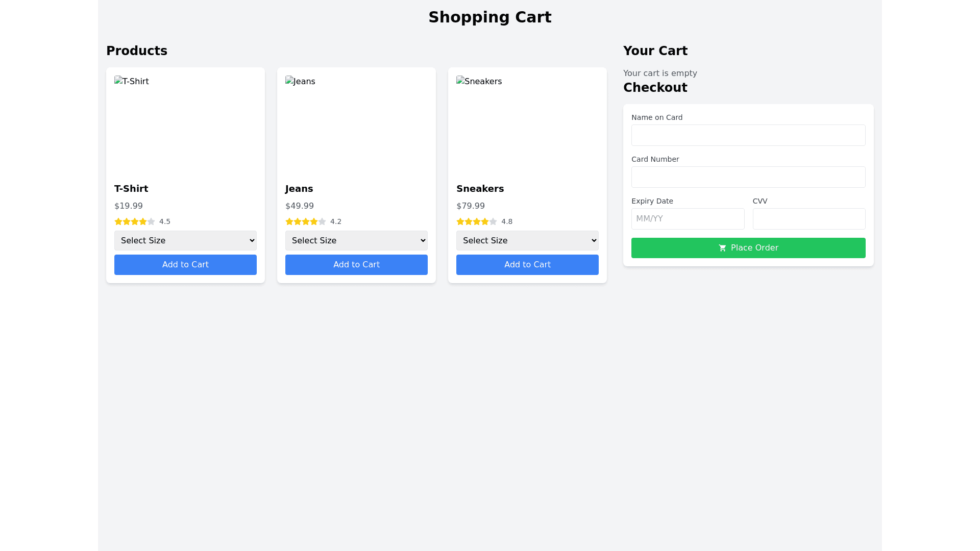Click the Jeans star rating icons

(x=306, y=221)
